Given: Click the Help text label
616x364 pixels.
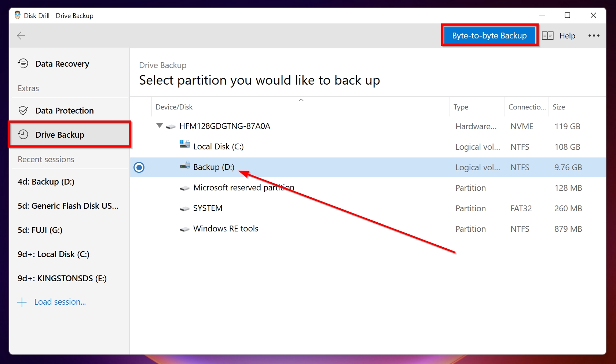Looking at the screenshot, I should click(x=567, y=36).
